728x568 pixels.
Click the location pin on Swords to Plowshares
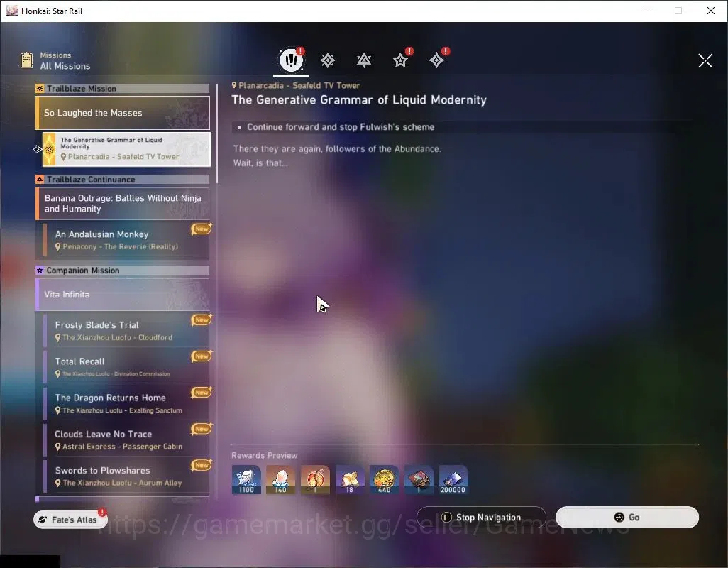(58, 483)
